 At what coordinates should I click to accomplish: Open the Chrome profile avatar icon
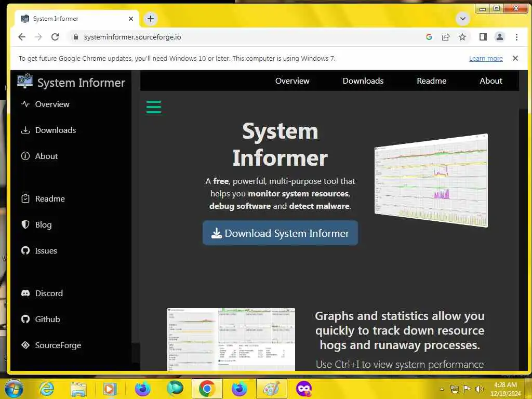click(500, 37)
